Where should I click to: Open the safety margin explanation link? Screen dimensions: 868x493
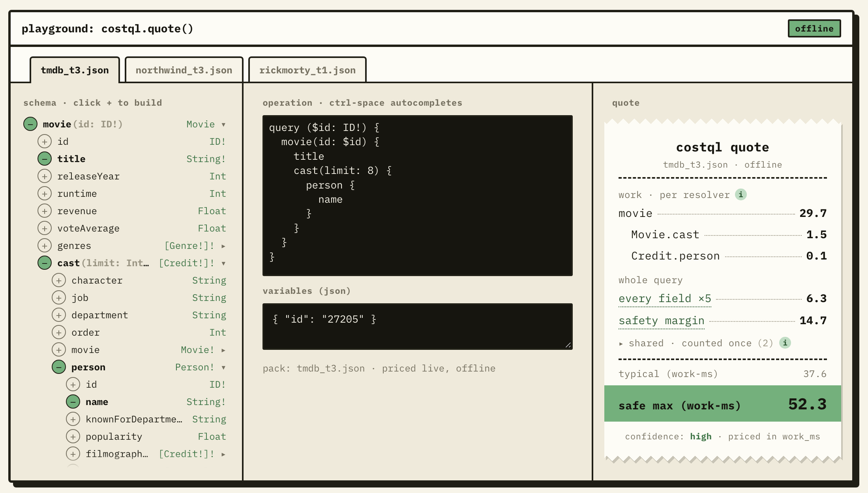pyautogui.click(x=662, y=321)
